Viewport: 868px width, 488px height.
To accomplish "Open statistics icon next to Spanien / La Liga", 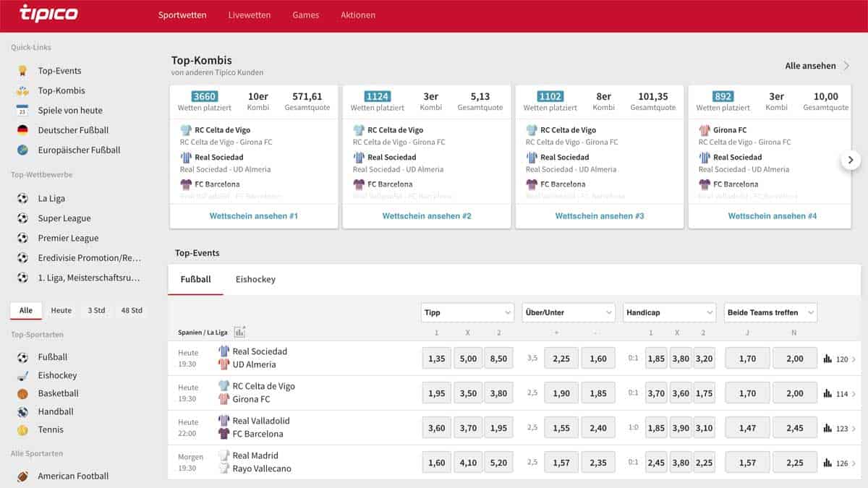I will click(239, 332).
